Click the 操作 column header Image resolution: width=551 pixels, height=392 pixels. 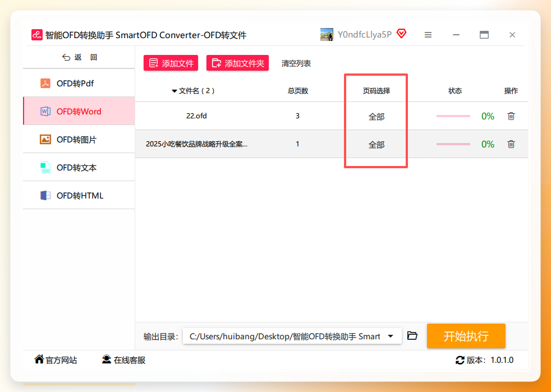tap(511, 91)
